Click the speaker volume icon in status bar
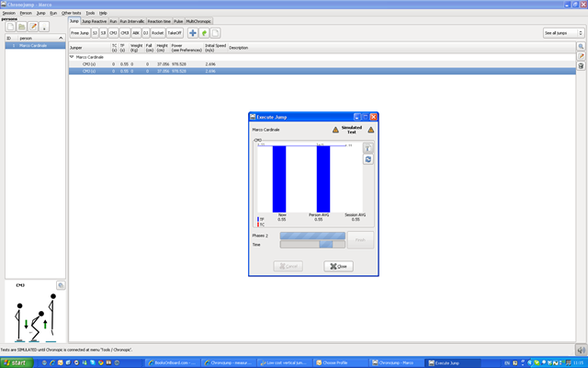Image resolution: width=588 pixels, height=368 pixels. tap(582, 350)
